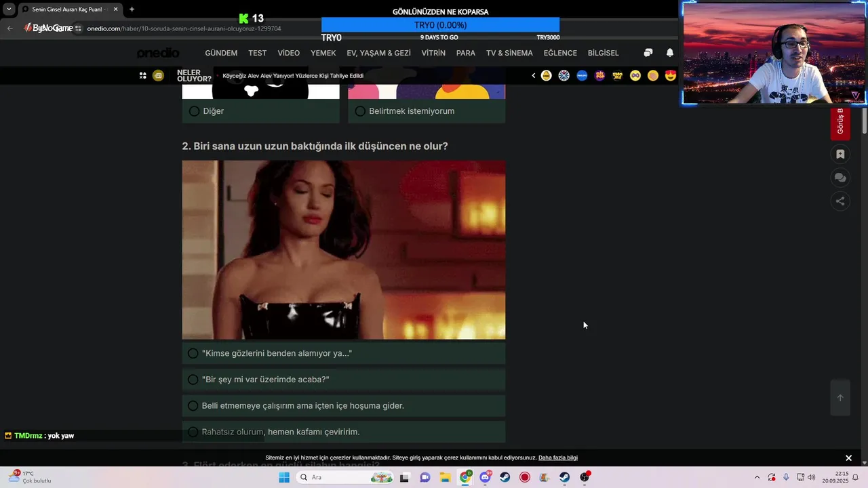Click the page vertical scrollbar thumb
The image size is (868, 488).
tap(865, 121)
